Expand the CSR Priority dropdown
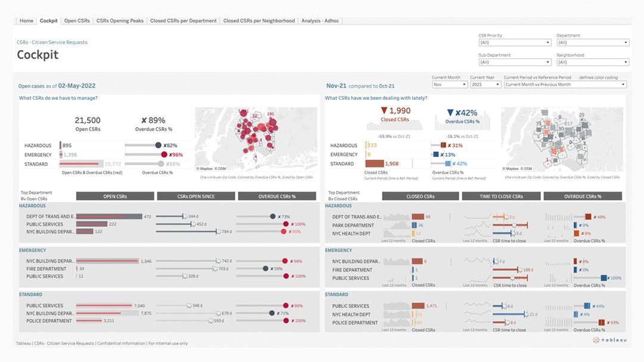This screenshot has height=362, width=644. click(514, 42)
